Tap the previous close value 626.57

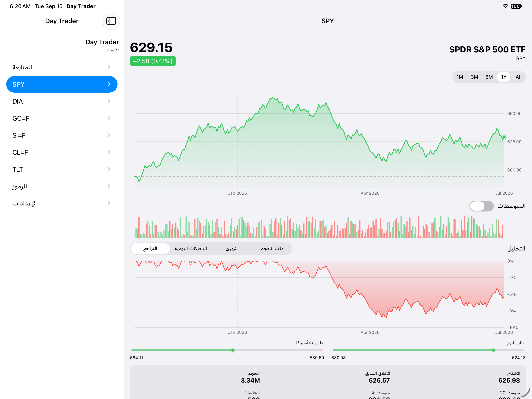379,380
